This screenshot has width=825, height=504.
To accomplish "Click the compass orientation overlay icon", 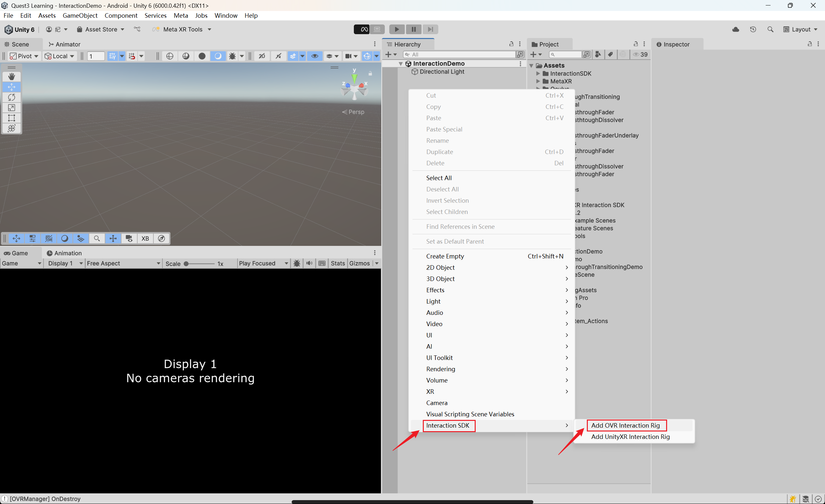I will tap(161, 238).
